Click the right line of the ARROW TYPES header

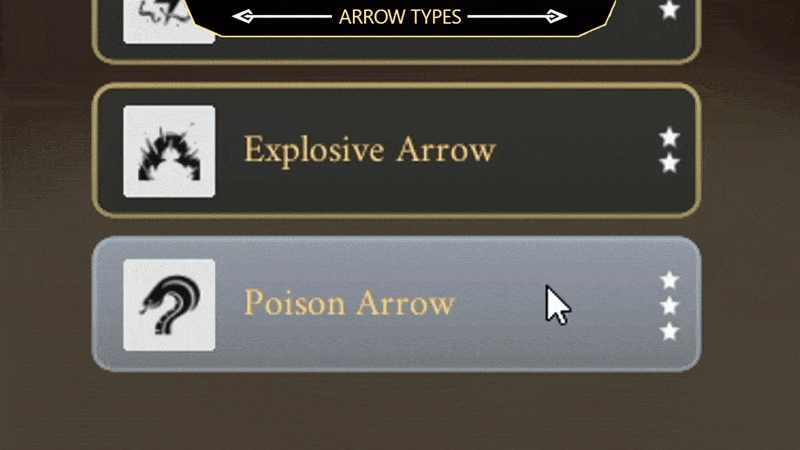pyautogui.click(x=506, y=17)
